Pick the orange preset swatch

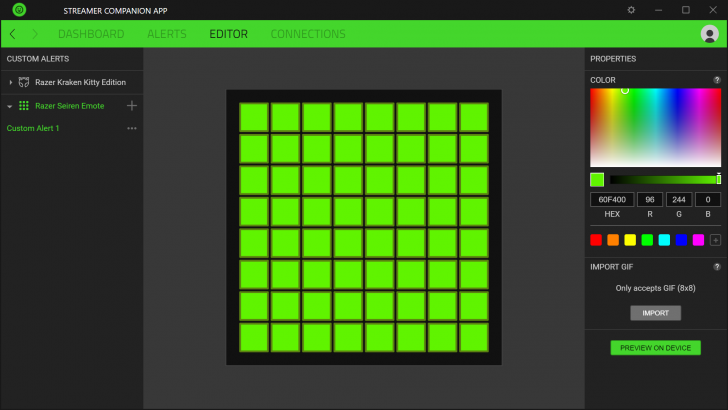pyautogui.click(x=613, y=240)
